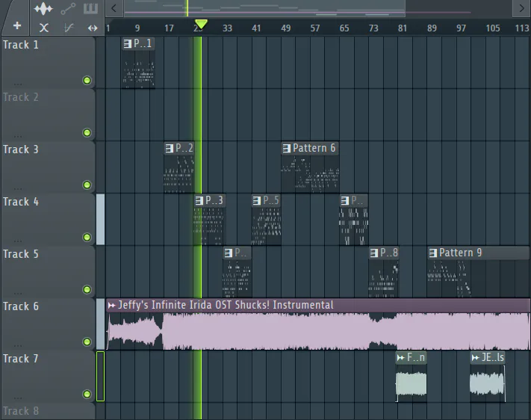Select the Track 2 header label
Screen dimensions: 531x420
21,97
